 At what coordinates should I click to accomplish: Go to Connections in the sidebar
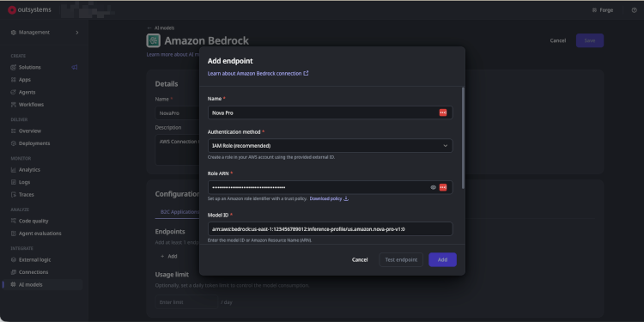[x=33, y=272]
